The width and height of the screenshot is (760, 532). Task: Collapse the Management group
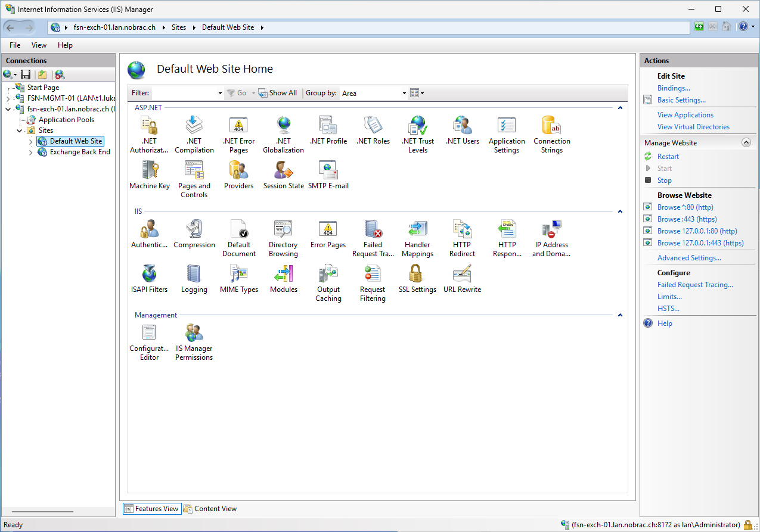(620, 315)
